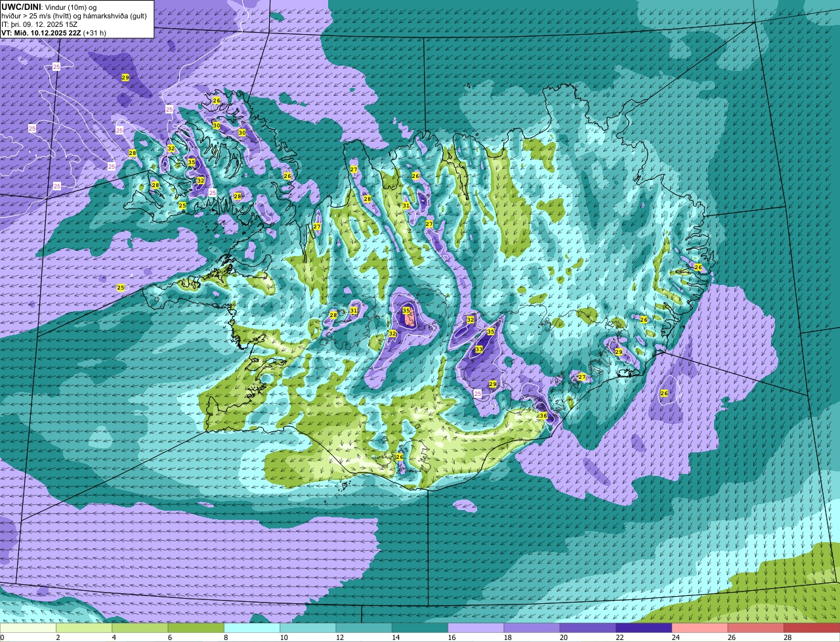
Task: Pick the dark teal 14–16 m/s swatch
Action: 420,628
